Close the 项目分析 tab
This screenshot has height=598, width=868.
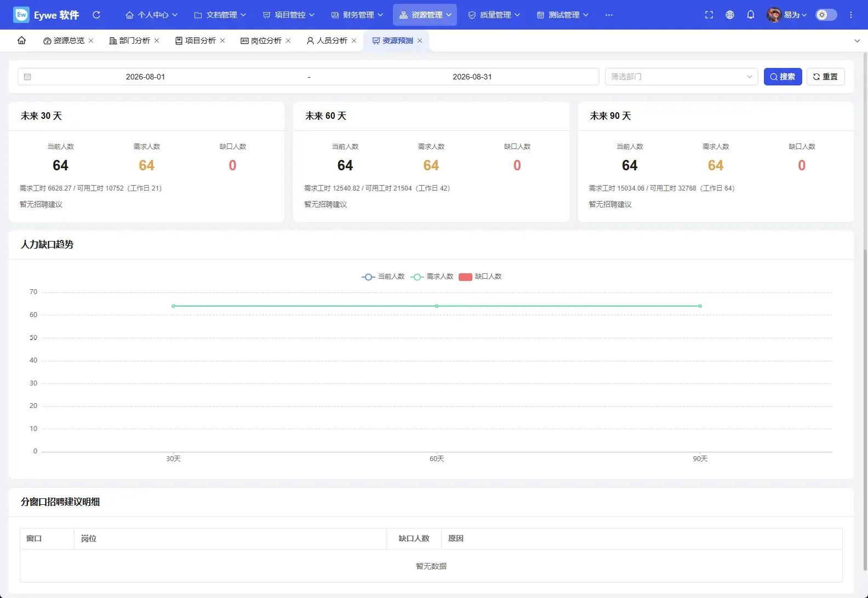pyautogui.click(x=222, y=41)
